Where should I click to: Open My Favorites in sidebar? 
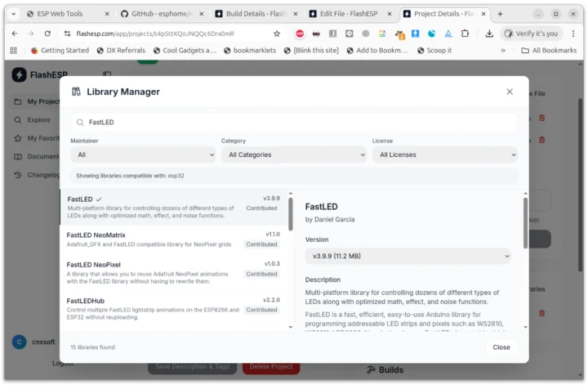pyautogui.click(x=37, y=138)
